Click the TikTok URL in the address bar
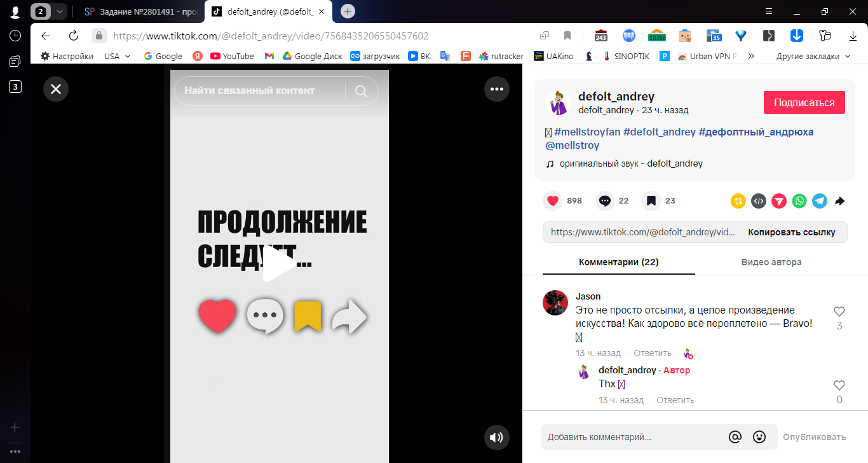 [271, 36]
